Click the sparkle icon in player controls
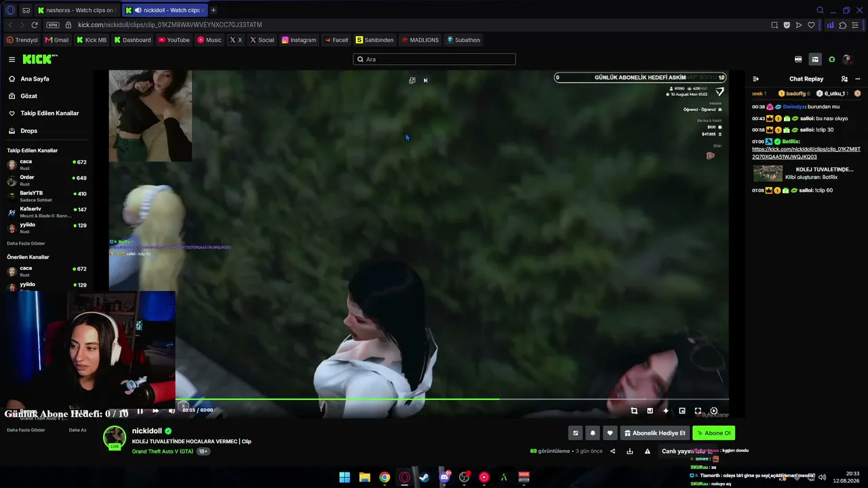Viewport: 868px width, 488px height. (666, 411)
